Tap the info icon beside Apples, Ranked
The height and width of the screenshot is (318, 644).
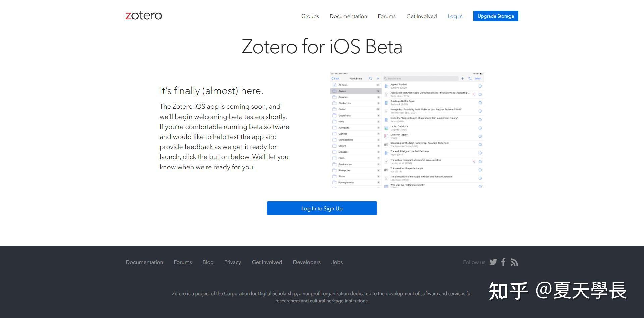click(480, 86)
